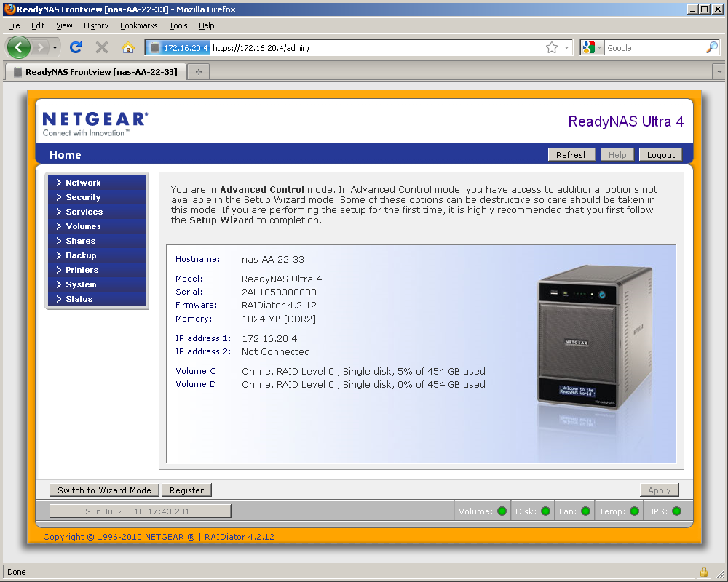Expand the Shares sidebar section
The width and height of the screenshot is (728, 582).
pos(97,241)
